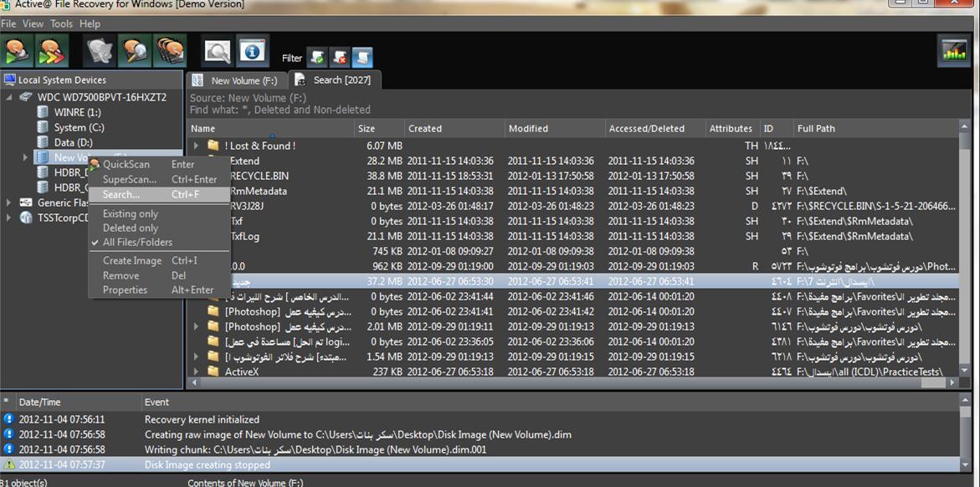Click the SuperScan toolbar icon
Screen dimensions: 980x487
click(52, 52)
